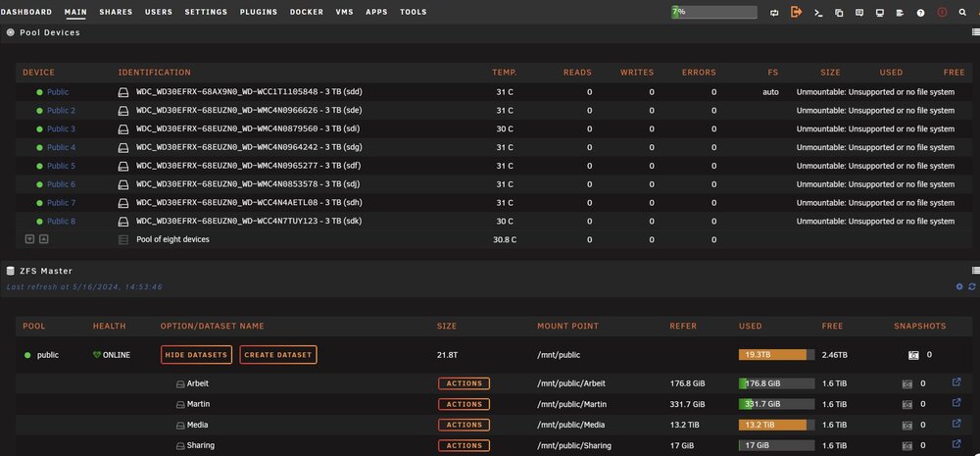
Task: Go to the Dashboard tab
Action: (26, 12)
